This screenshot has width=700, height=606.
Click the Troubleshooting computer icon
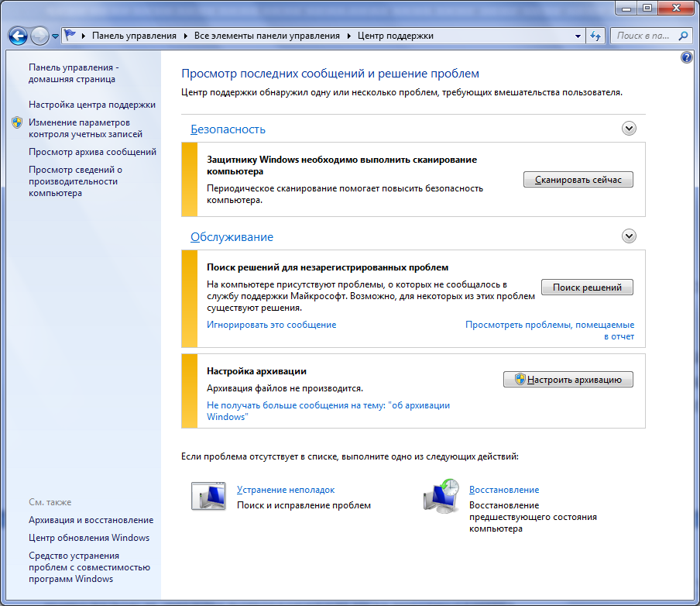point(208,496)
